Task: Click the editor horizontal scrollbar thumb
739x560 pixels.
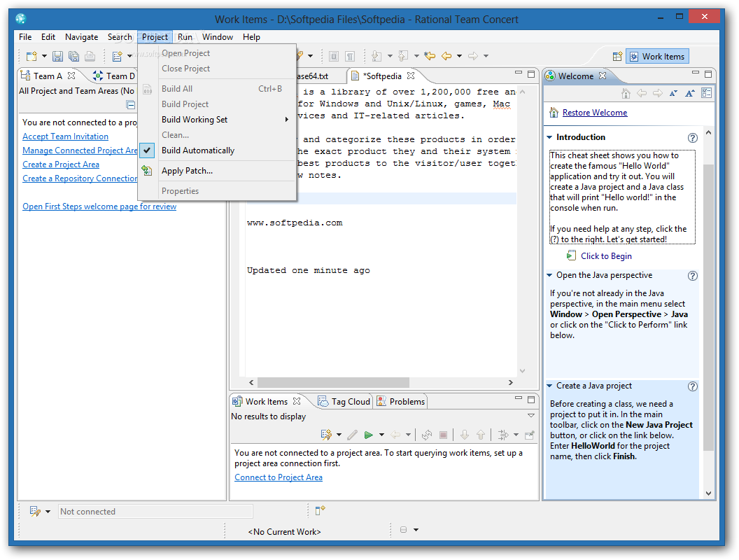Action: [x=333, y=382]
